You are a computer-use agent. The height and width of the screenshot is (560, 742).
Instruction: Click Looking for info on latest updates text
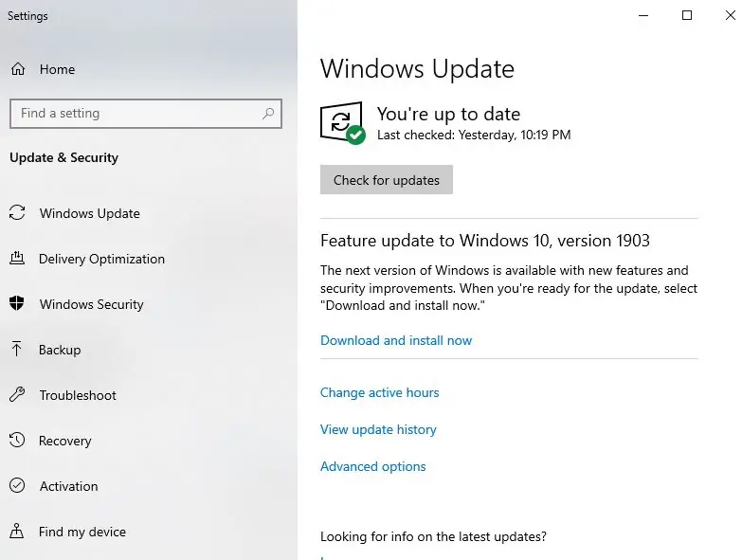tap(433, 537)
